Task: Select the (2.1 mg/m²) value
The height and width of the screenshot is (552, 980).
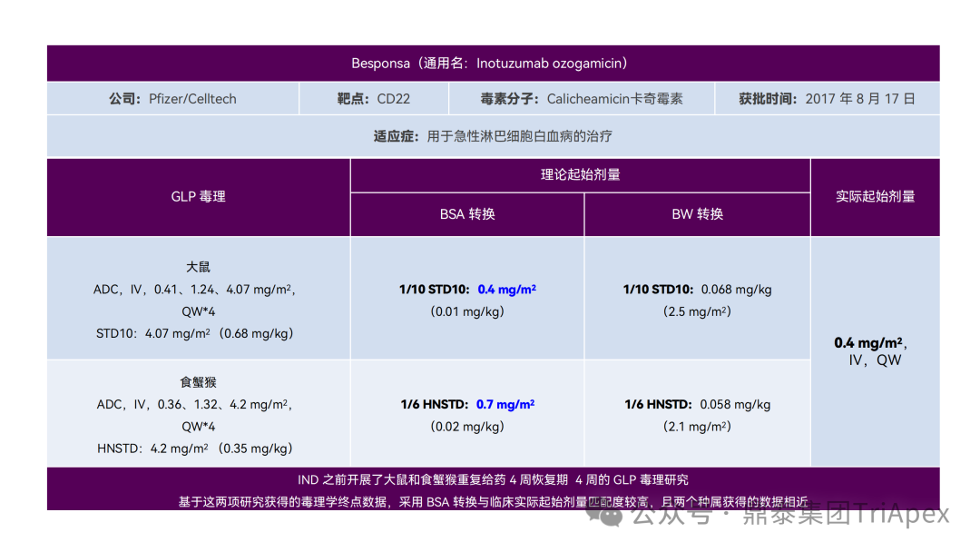Action: 698,427
